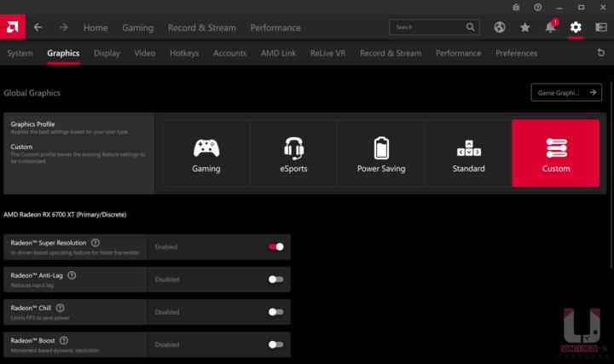Click the AMD Radeon RX 6700 XT label
This screenshot has width=614, height=364.
(65, 215)
